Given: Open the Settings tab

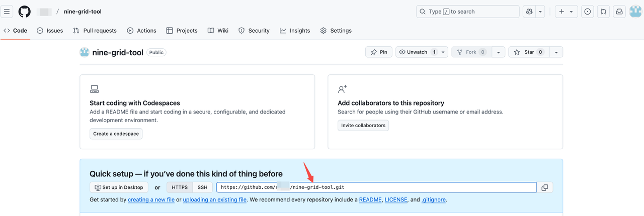Looking at the screenshot, I should tap(336, 31).
